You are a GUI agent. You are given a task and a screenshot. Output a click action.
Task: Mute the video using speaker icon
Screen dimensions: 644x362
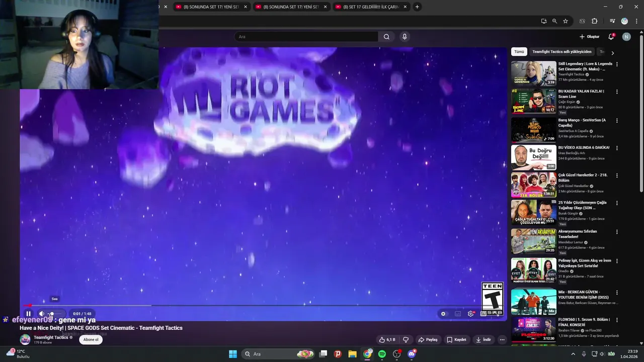click(42, 314)
